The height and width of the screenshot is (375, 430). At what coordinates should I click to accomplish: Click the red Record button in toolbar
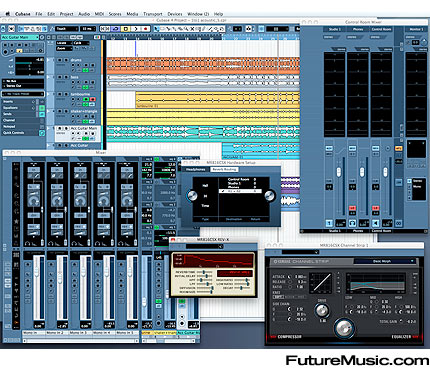(x=145, y=29)
